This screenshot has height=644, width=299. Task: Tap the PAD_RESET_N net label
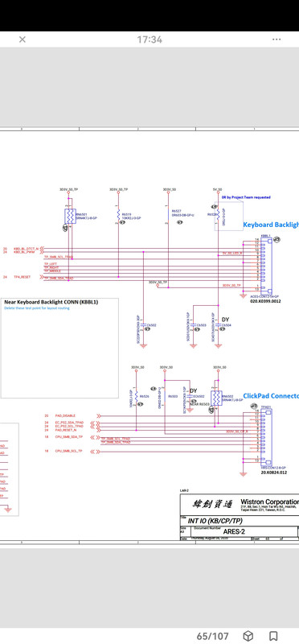click(x=66, y=430)
